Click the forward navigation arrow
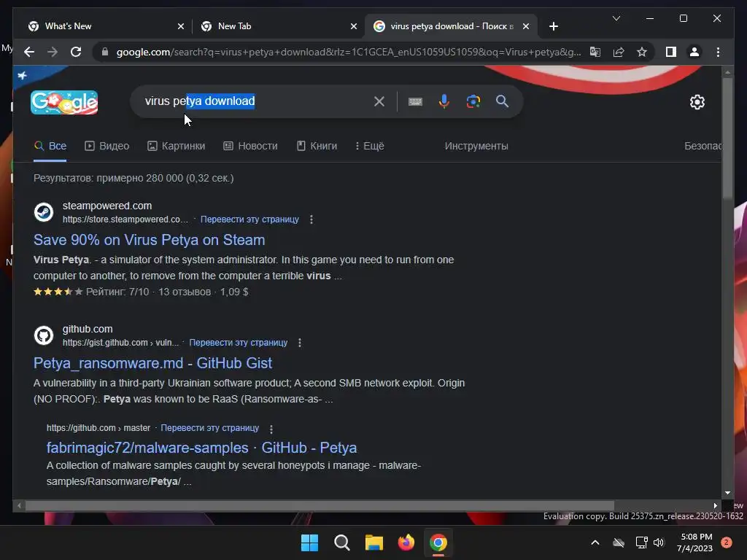The width and height of the screenshot is (747, 560). (x=53, y=52)
